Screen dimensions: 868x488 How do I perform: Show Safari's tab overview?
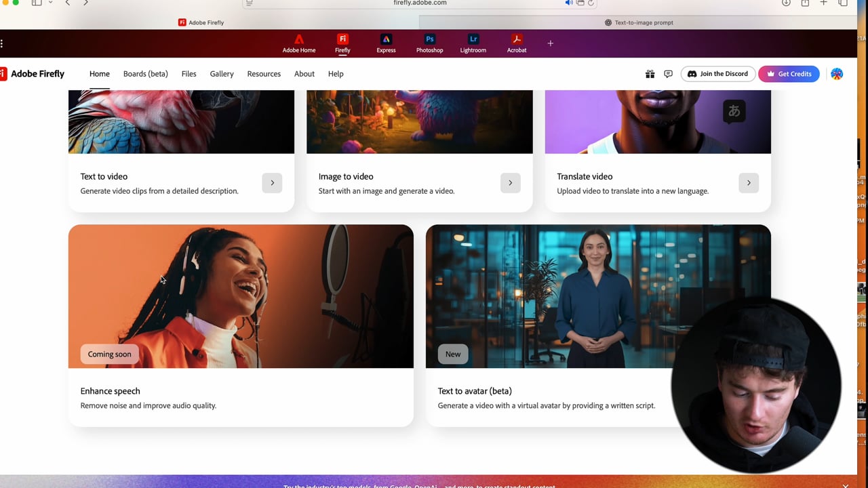click(843, 3)
